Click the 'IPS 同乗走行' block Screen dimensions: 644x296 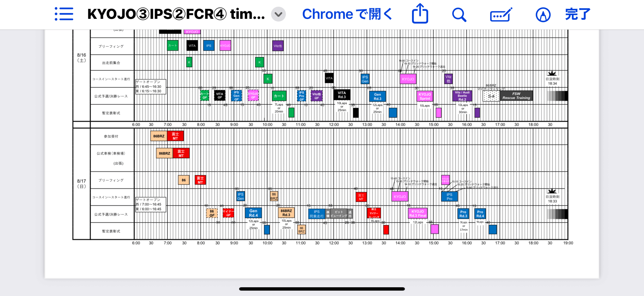pyautogui.click(x=317, y=214)
